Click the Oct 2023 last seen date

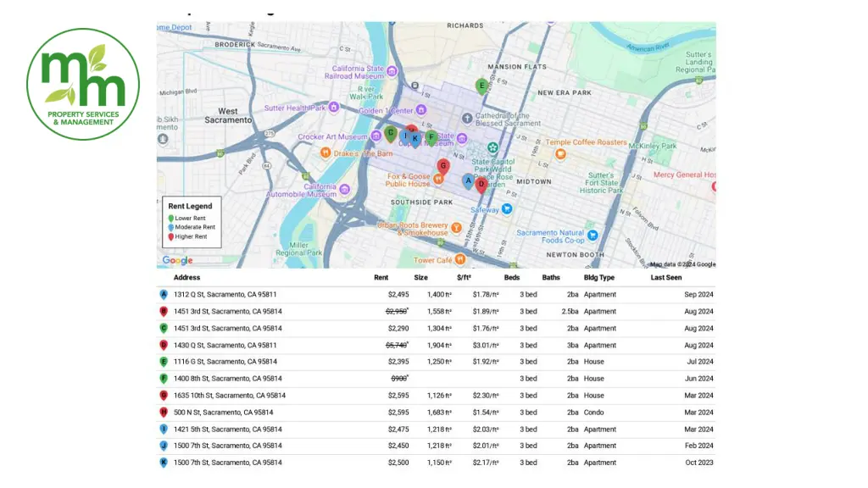point(699,463)
